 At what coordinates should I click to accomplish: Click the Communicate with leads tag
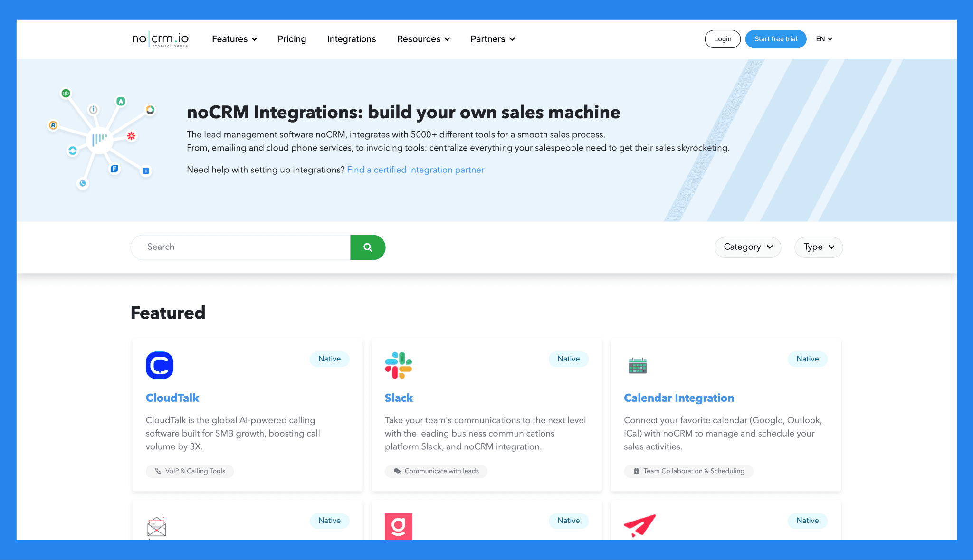pos(436,471)
